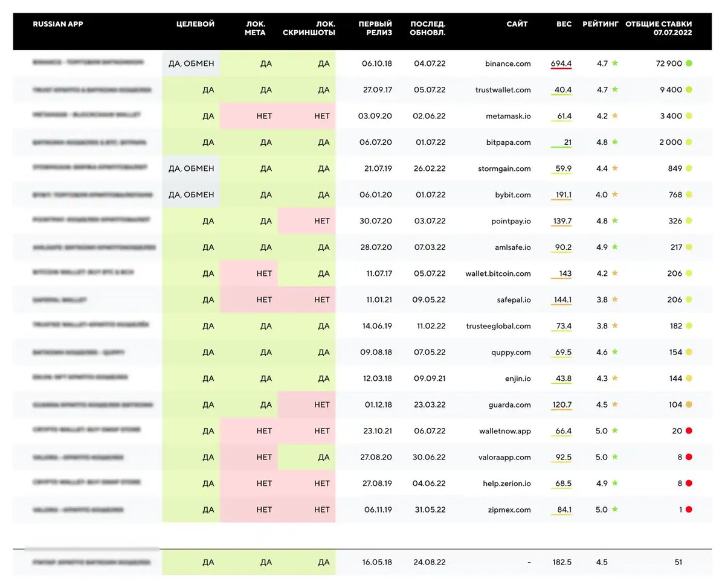
Task: Select the 326 total bids value
Action: (675, 221)
